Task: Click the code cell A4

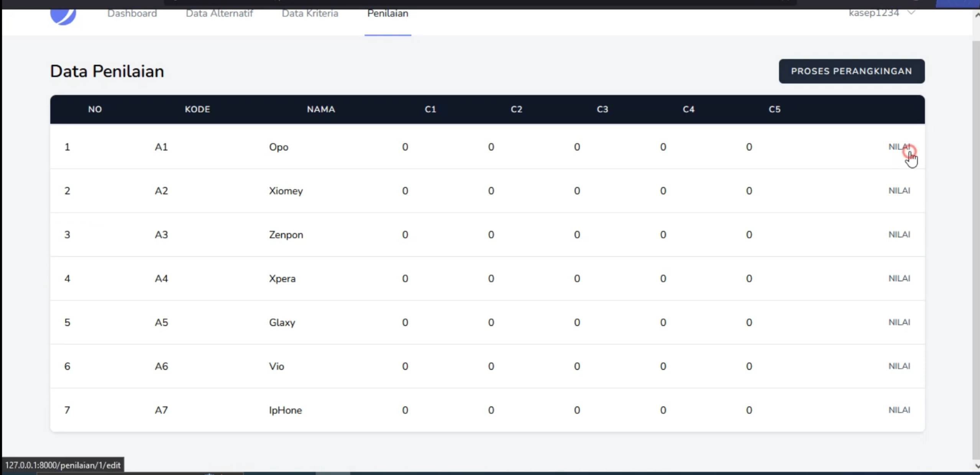Action: tap(161, 278)
